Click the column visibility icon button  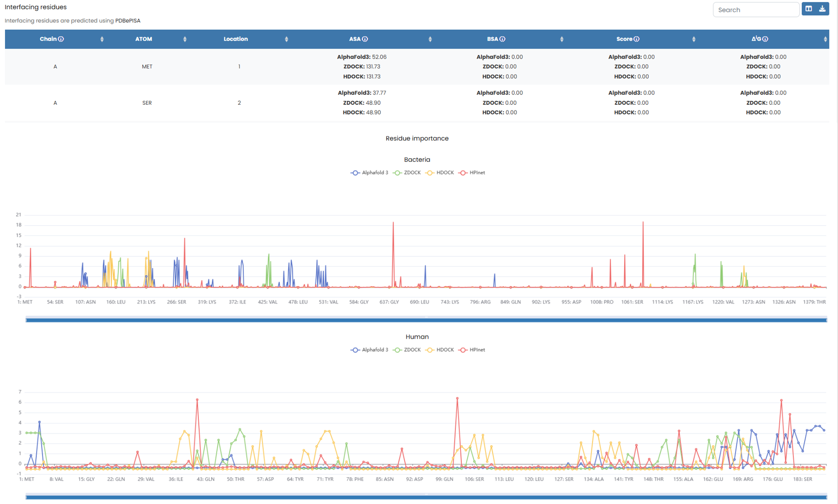point(809,9)
